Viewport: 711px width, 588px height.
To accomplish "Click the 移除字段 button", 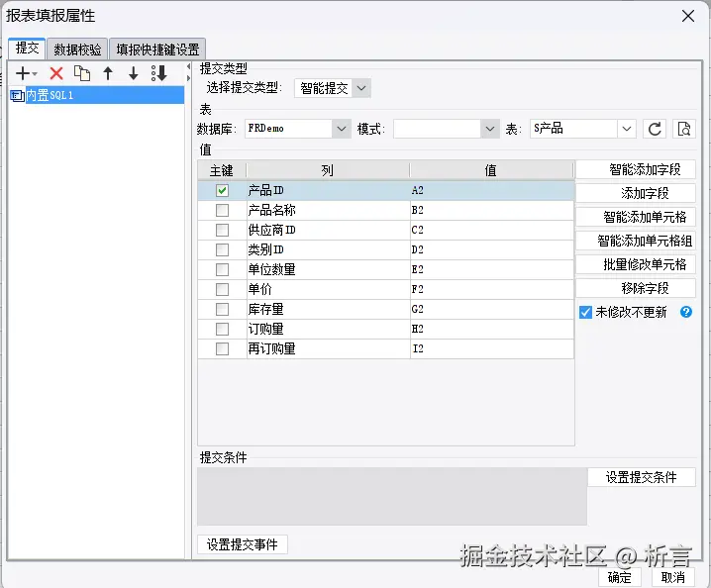I will [636, 288].
